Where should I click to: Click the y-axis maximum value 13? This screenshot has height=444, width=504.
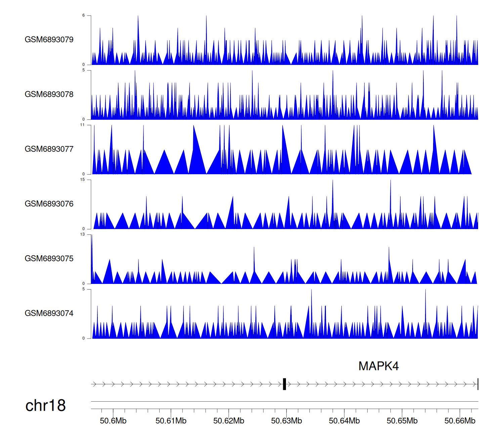point(82,234)
